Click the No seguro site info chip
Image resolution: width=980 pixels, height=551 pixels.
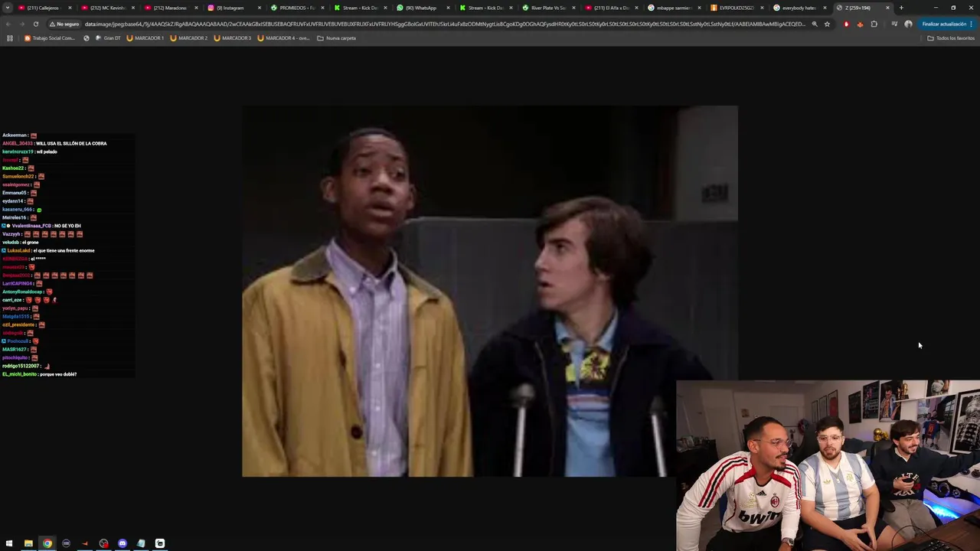(64, 24)
